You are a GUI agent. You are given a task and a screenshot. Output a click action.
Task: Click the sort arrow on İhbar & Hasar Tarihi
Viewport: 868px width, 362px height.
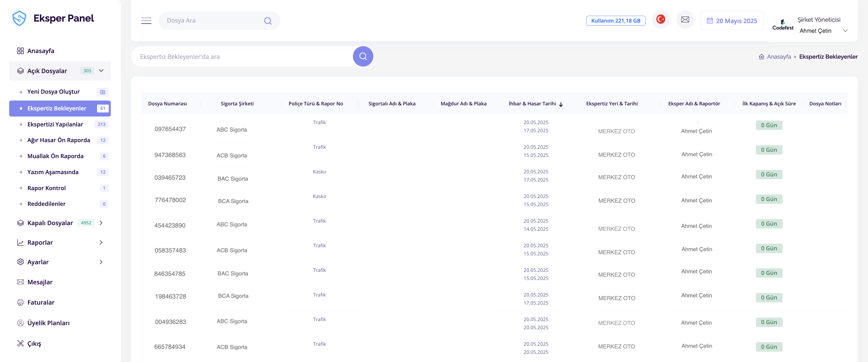click(x=561, y=104)
